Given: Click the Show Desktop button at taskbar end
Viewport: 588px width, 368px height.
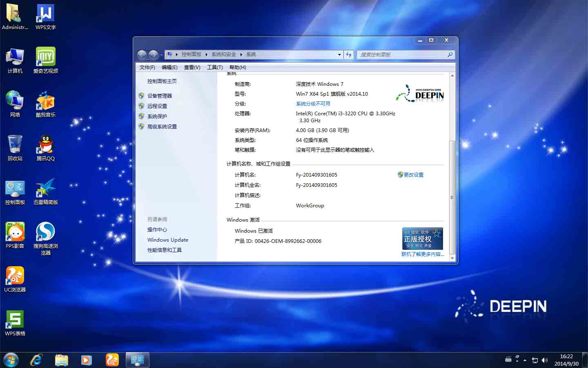Looking at the screenshot, I should (585, 360).
